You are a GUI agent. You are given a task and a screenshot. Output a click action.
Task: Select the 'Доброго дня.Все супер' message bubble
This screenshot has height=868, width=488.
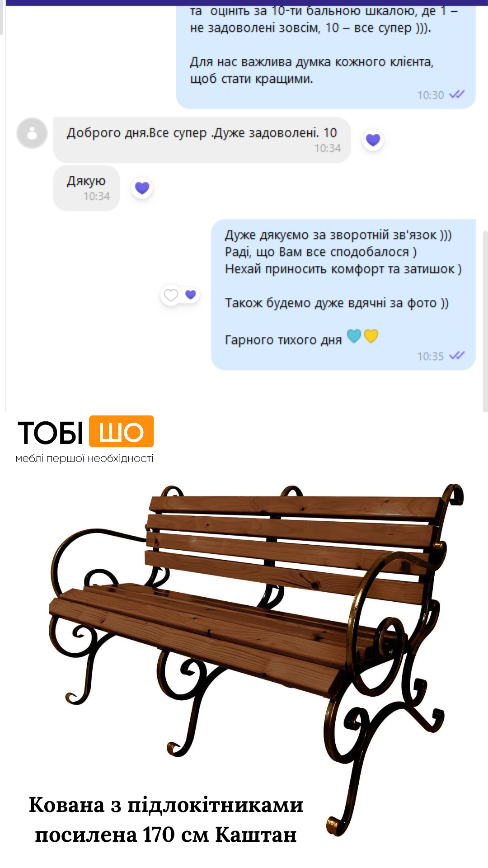202,140
